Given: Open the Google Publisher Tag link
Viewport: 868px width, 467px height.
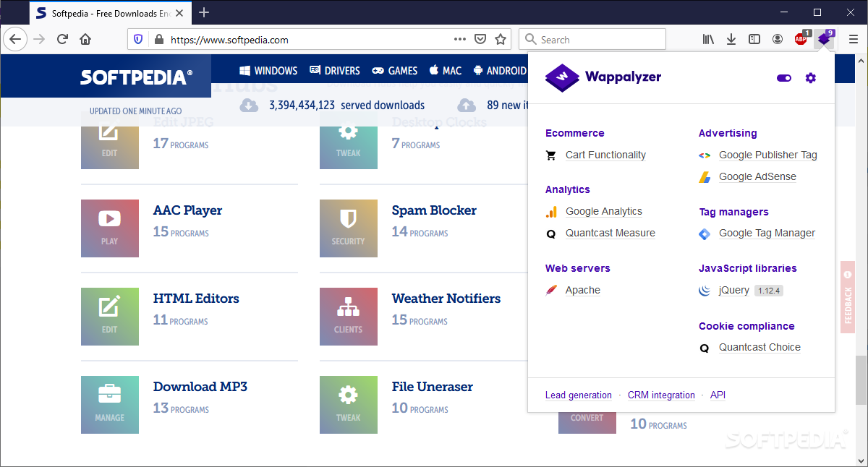Looking at the screenshot, I should (768, 155).
